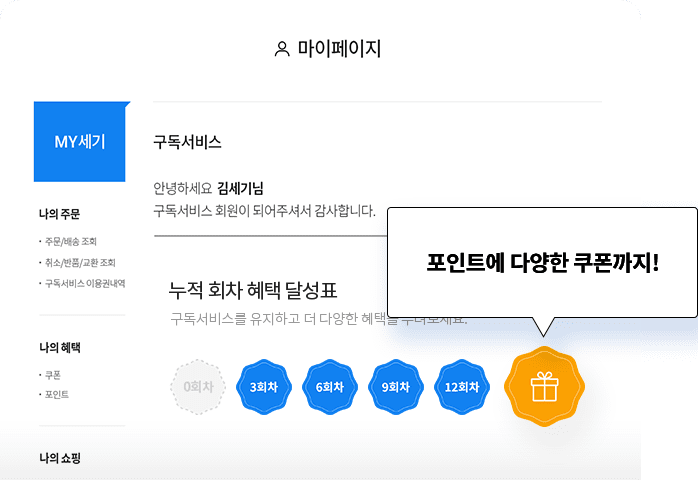Go to 주문/배송 조회

(x=70, y=241)
